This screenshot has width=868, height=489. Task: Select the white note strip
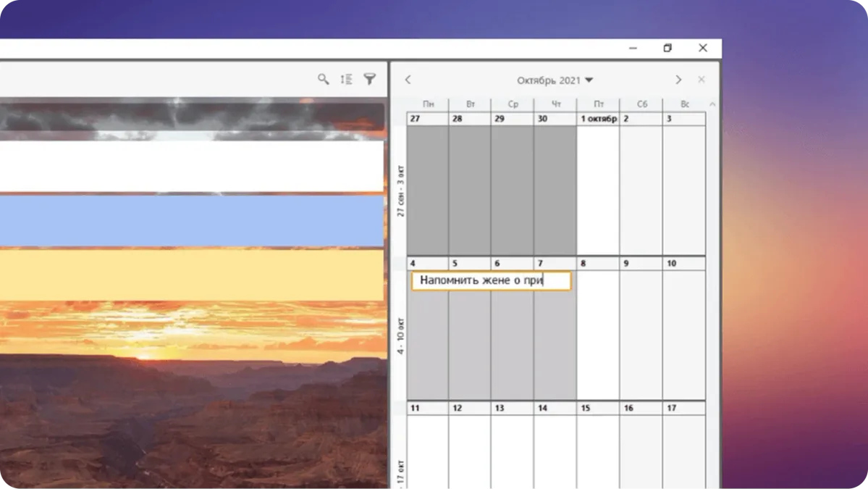[x=191, y=166]
